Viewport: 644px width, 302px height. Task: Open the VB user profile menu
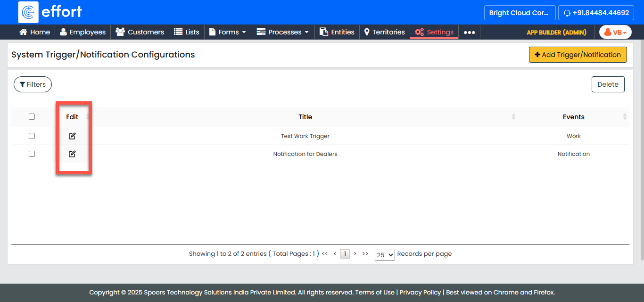615,32
